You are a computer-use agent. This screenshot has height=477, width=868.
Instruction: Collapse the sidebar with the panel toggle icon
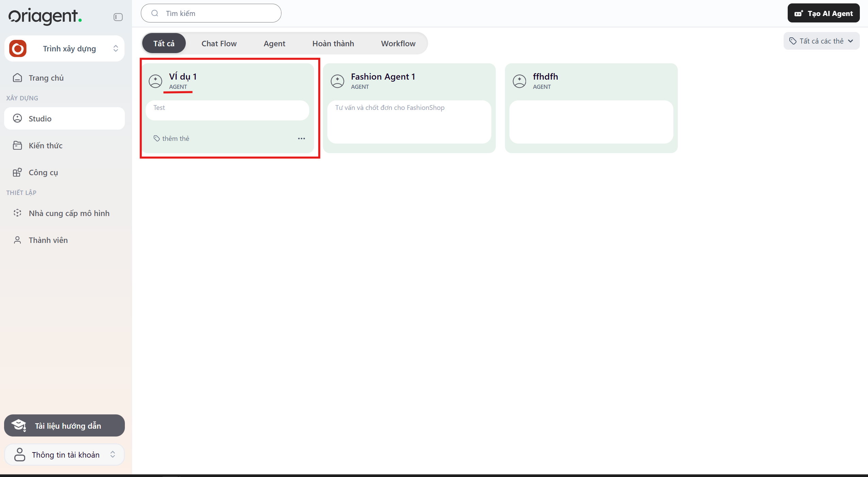[x=118, y=17]
